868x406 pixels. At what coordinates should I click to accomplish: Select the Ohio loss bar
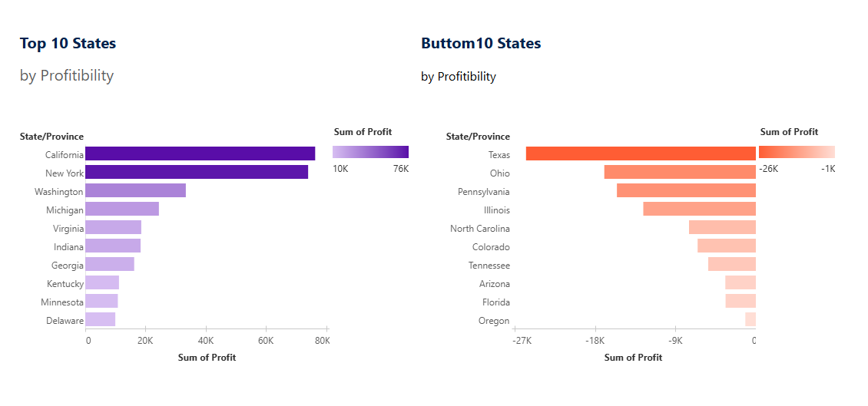click(680, 172)
